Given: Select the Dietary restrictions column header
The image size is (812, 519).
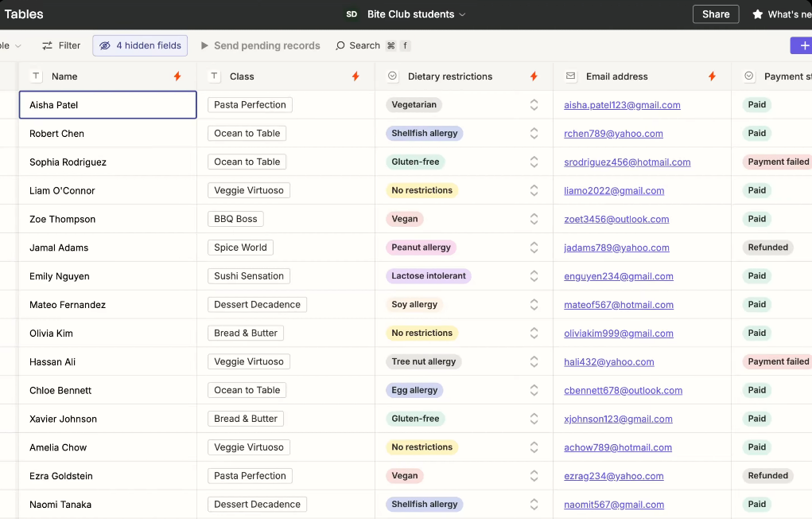Looking at the screenshot, I should 464,76.
